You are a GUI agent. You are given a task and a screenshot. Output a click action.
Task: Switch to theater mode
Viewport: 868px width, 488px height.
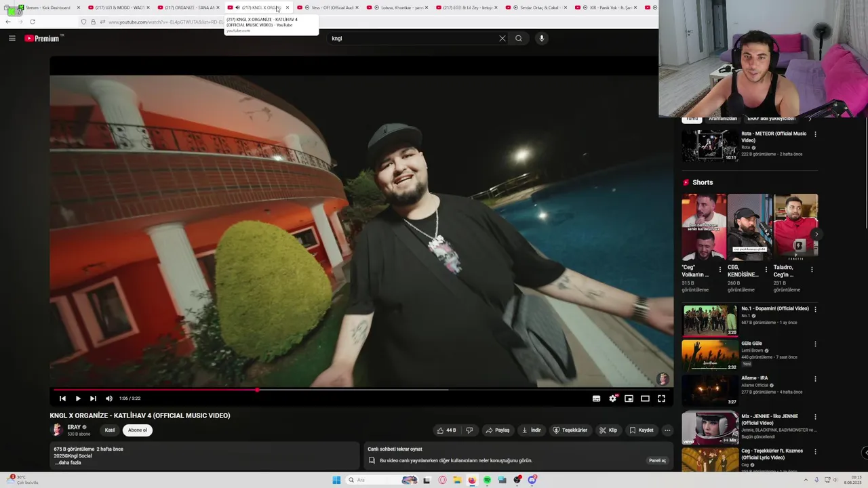click(x=645, y=399)
